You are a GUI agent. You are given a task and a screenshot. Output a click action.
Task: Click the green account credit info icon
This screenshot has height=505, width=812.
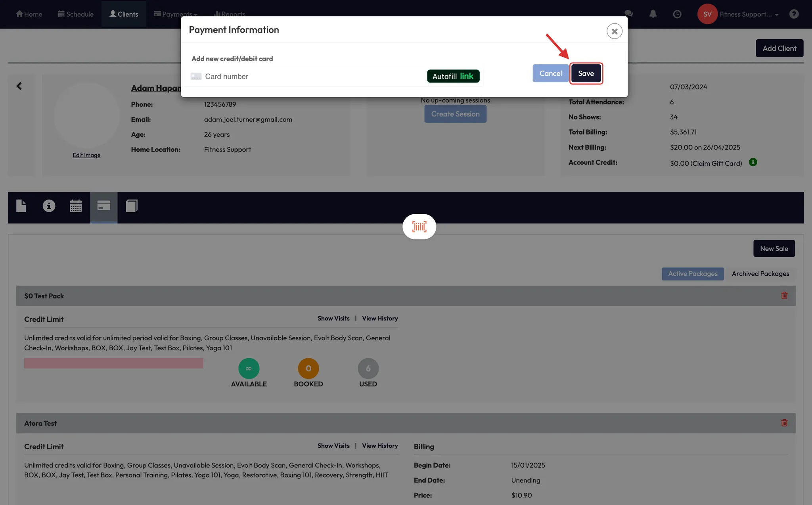753,162
